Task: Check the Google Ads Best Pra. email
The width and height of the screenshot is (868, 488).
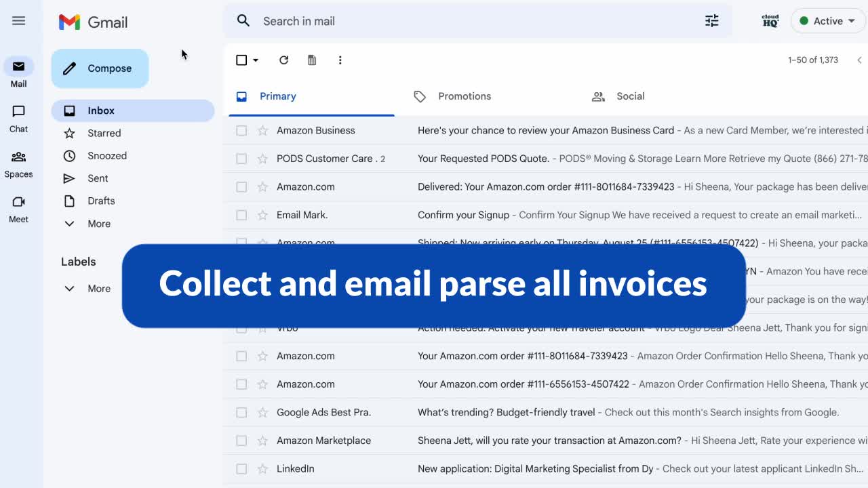Action: coord(241,412)
